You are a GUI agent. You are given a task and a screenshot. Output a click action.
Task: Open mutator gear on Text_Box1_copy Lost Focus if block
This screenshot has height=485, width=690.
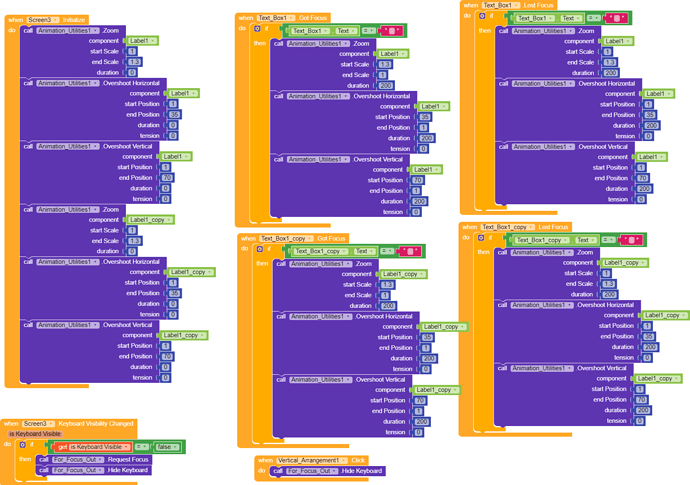[x=481, y=238]
